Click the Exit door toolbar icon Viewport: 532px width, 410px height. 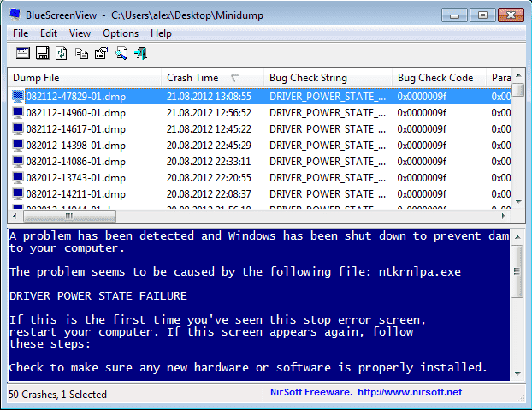[x=141, y=53]
